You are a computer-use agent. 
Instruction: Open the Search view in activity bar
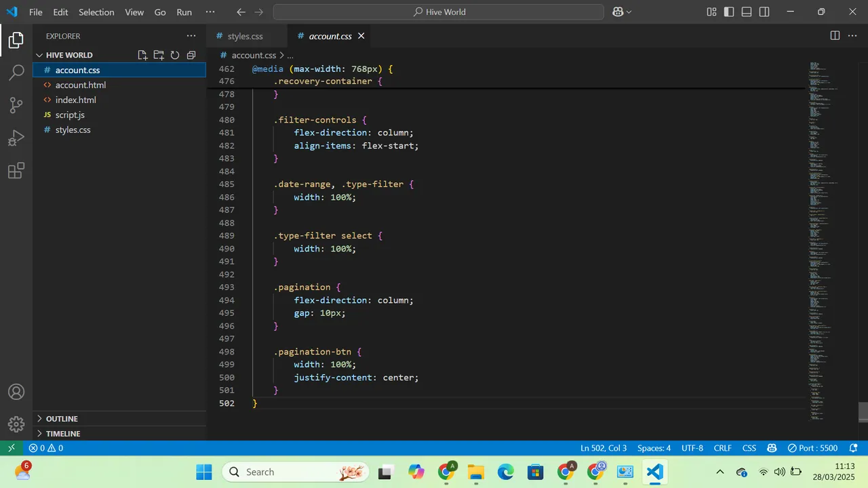point(16,73)
